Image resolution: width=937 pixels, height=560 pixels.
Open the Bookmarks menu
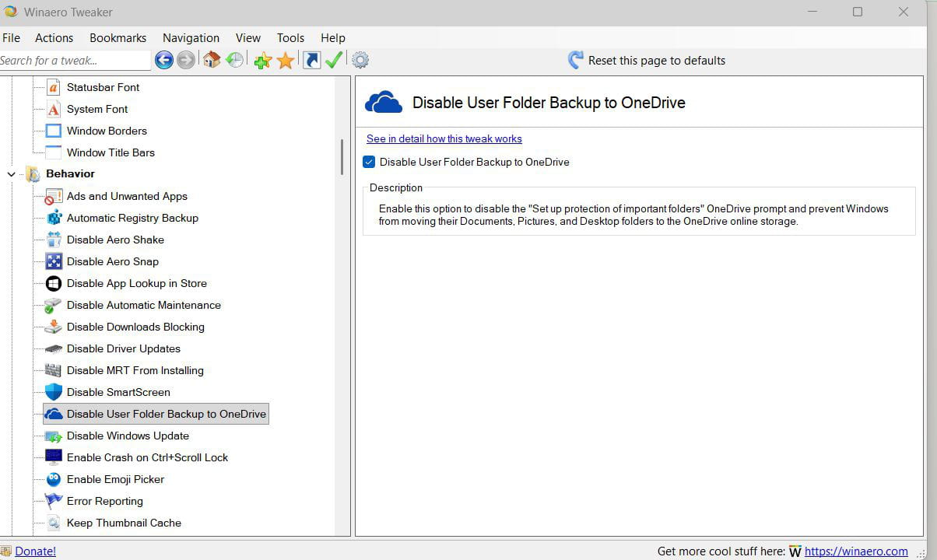point(118,37)
